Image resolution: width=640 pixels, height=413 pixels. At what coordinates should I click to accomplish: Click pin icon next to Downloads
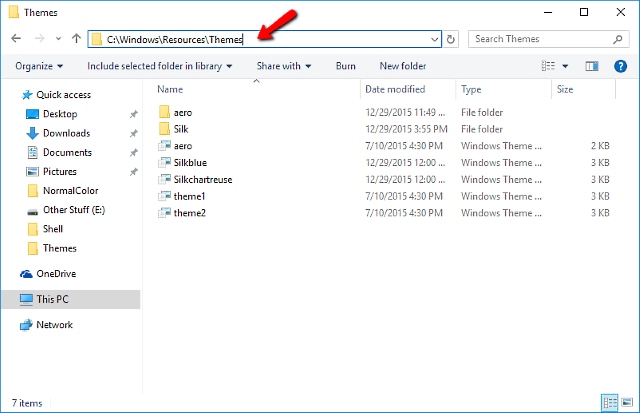[133, 133]
